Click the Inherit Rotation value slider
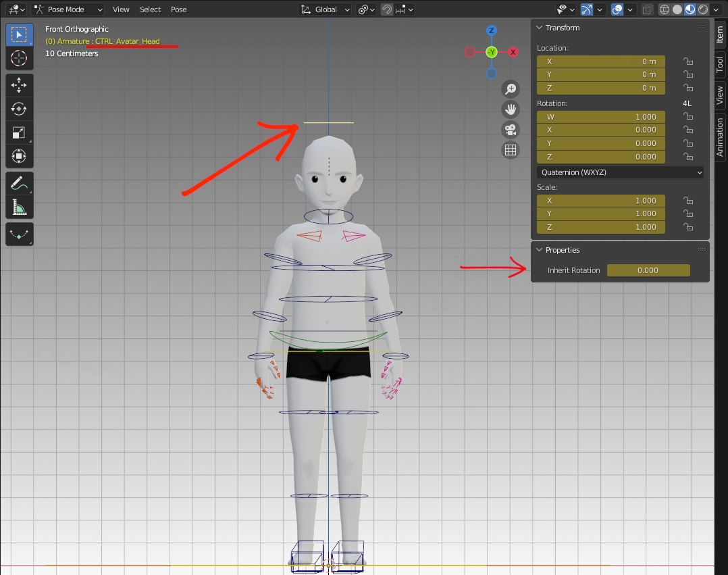Screen dimensions: 728x575 coord(648,270)
